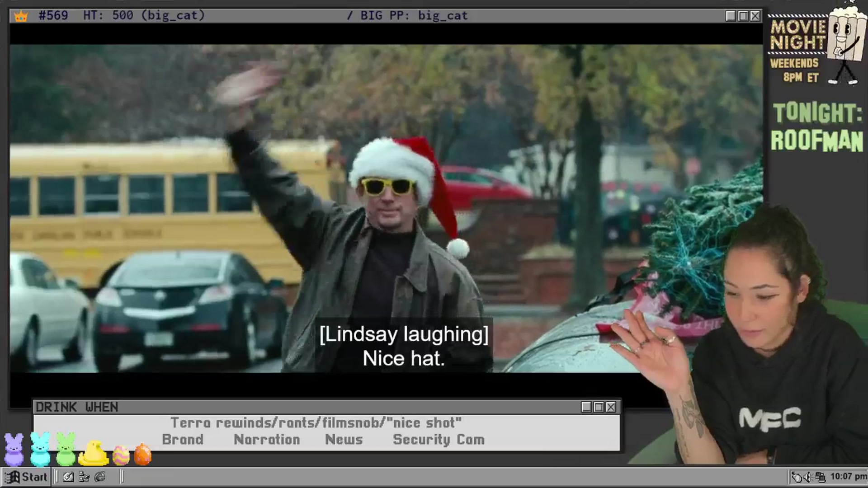This screenshot has width=868, height=488.
Task: Click the "[Lindsay laughing]" subtitle line
Action: [404, 334]
